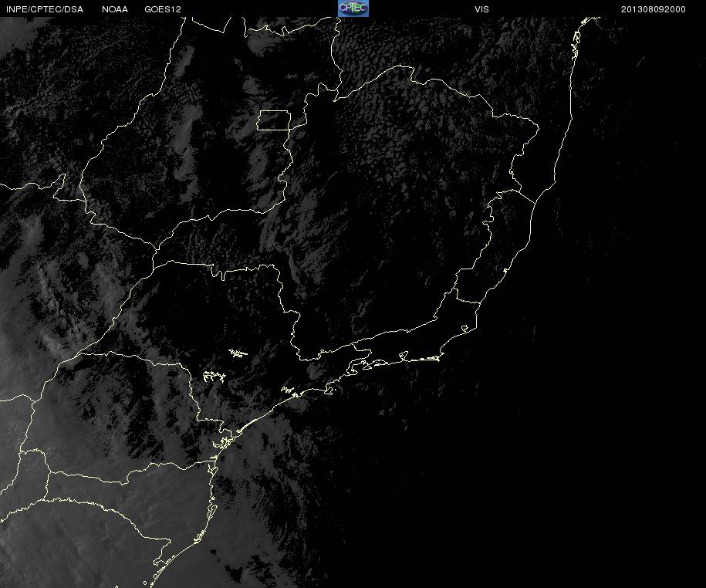706x588 pixels.
Task: Select the INPE/CPTEC/DSA header label
Action: pyautogui.click(x=45, y=9)
